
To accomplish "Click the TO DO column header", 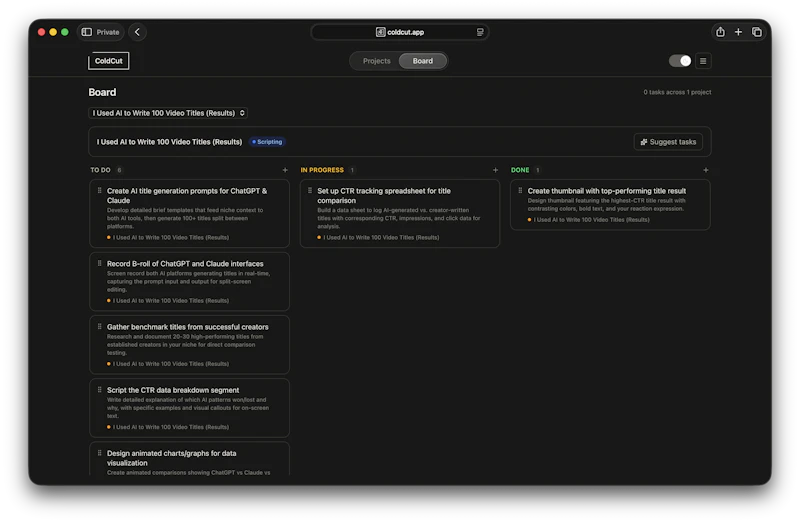I will pos(101,170).
